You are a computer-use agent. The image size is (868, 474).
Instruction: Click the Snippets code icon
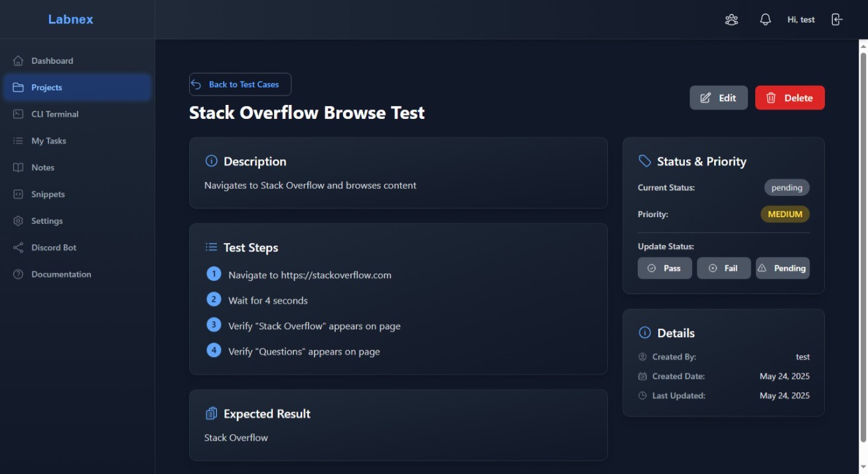point(19,194)
